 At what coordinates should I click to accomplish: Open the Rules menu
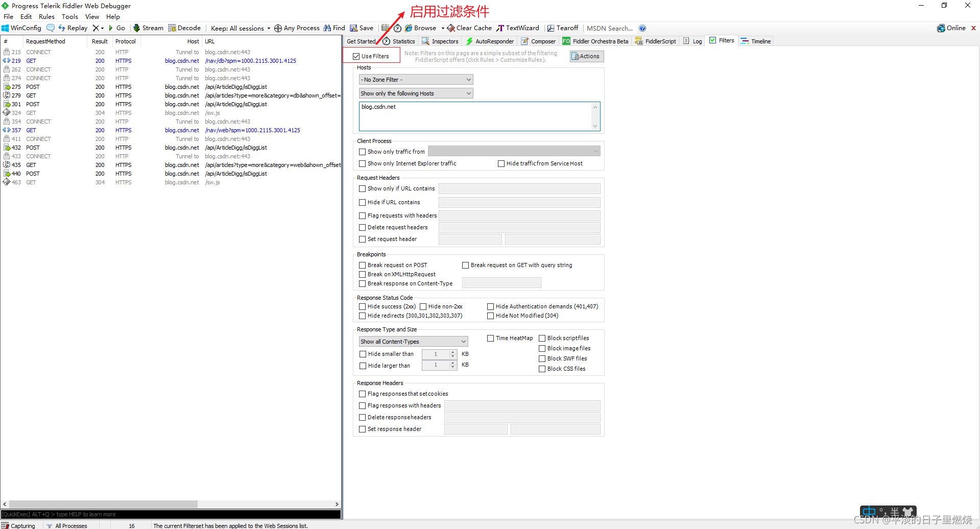(46, 16)
